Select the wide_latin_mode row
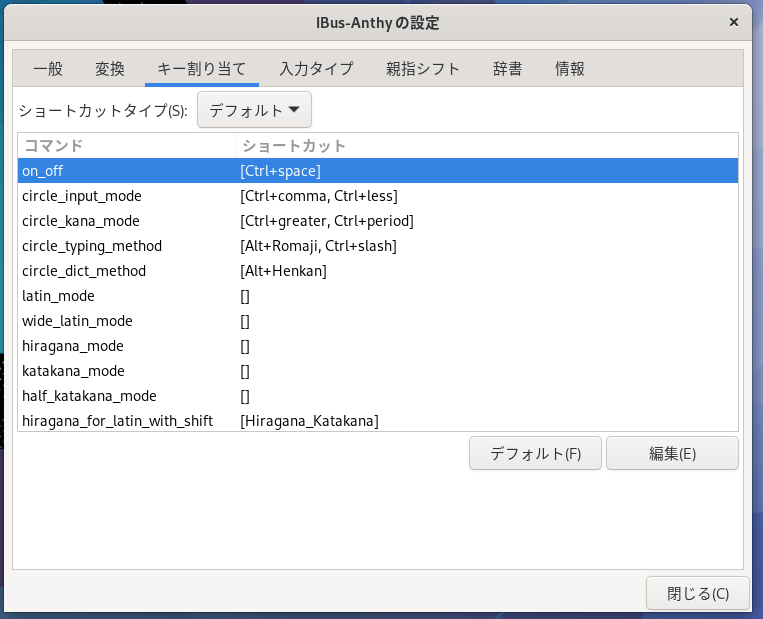The width and height of the screenshot is (763, 619). click(378, 321)
